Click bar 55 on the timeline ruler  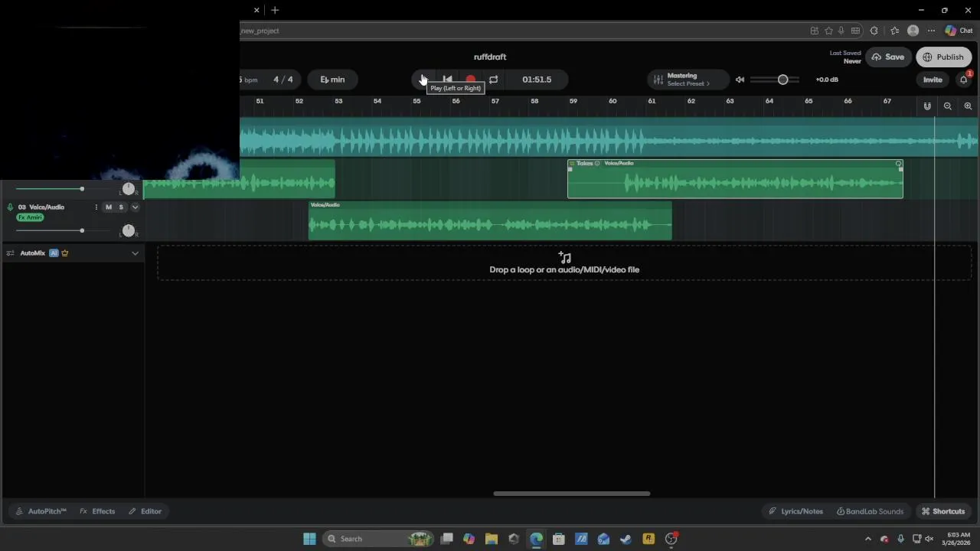tap(416, 101)
